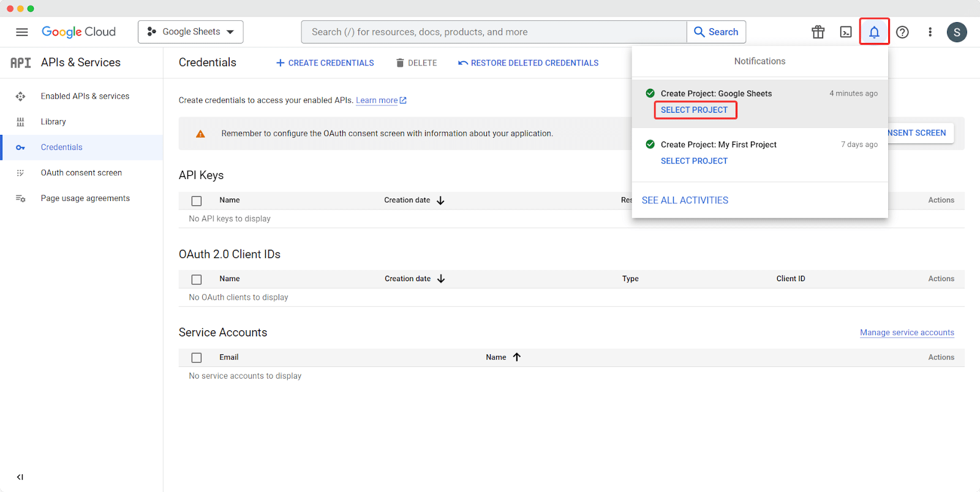
Task: Click the API logo icon in sidebar
Action: tap(21, 62)
